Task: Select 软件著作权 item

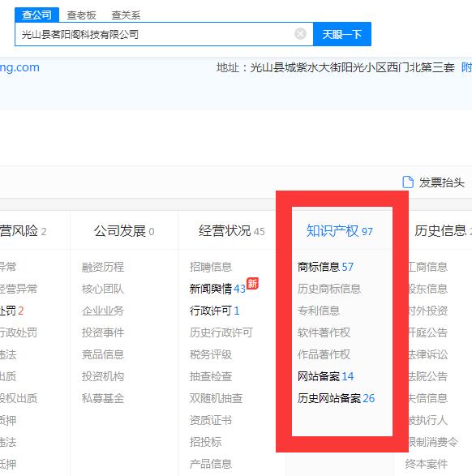Action: tap(324, 332)
